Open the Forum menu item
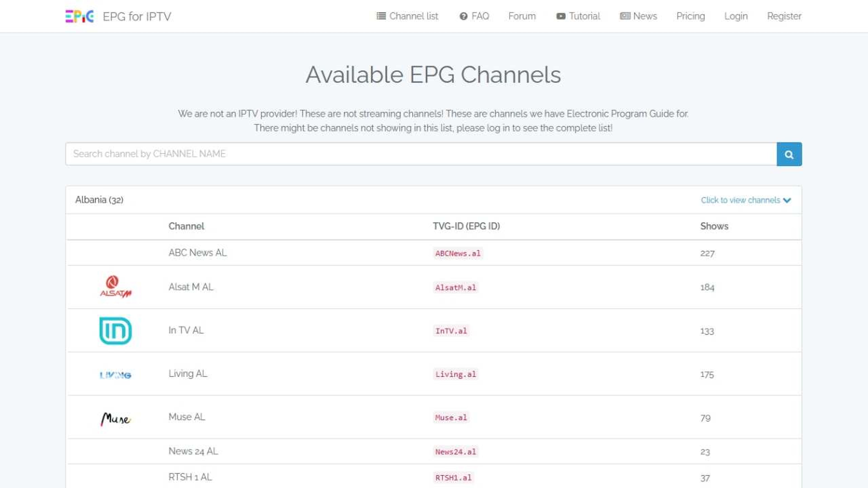This screenshot has height=488, width=868. 522,16
